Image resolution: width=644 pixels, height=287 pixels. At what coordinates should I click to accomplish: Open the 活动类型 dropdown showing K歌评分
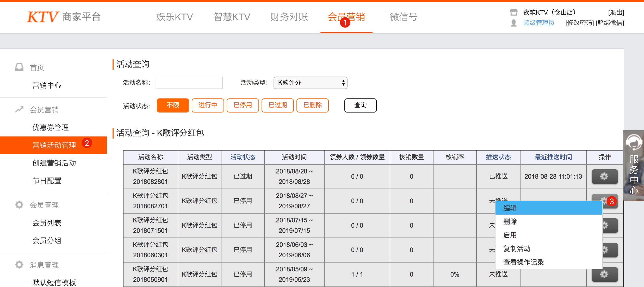310,83
